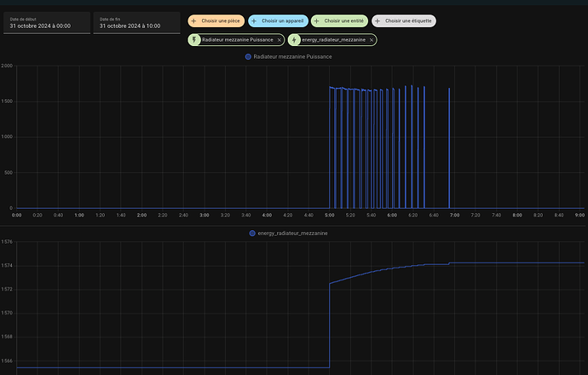This screenshot has width=588, height=375.
Task: Click plus icon on Choisir une pièce
Action: click(194, 21)
